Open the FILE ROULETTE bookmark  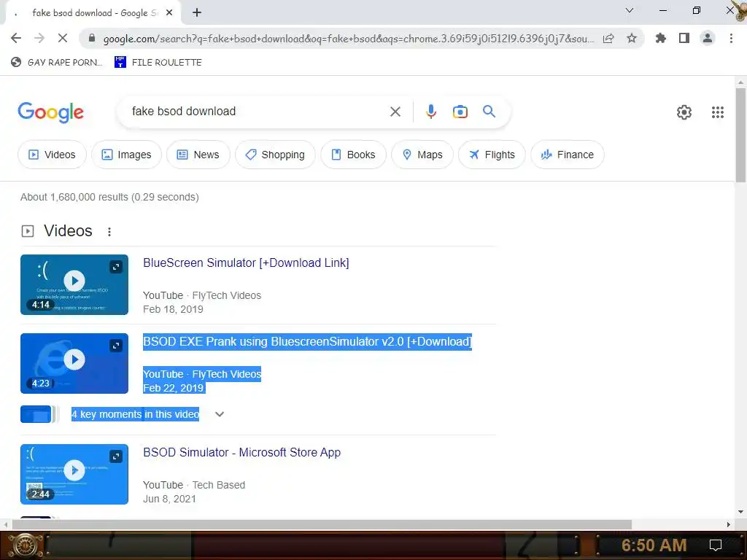tap(158, 63)
